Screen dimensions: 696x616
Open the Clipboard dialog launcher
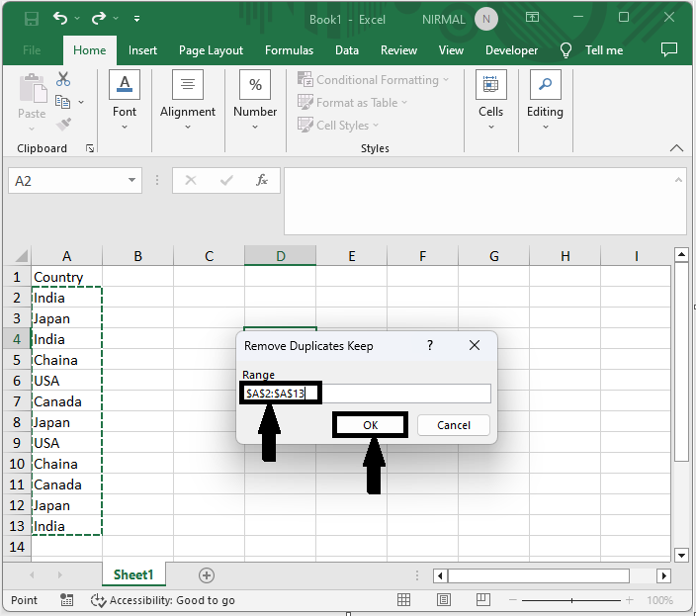[90, 148]
